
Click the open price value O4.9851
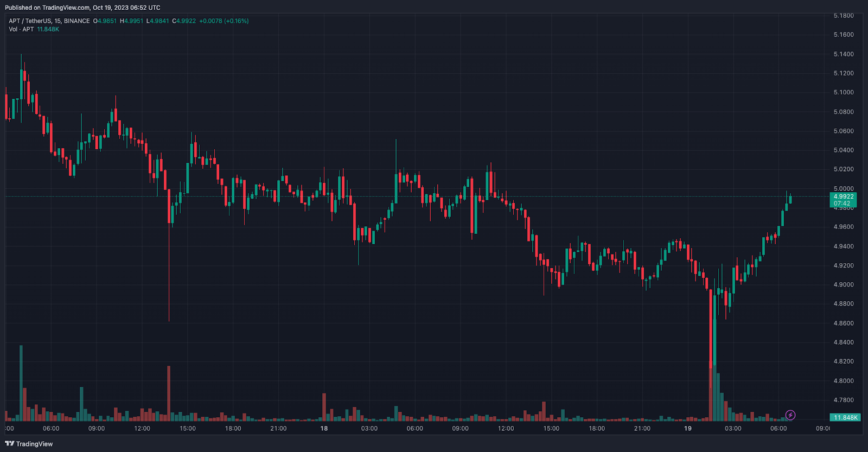click(x=105, y=21)
